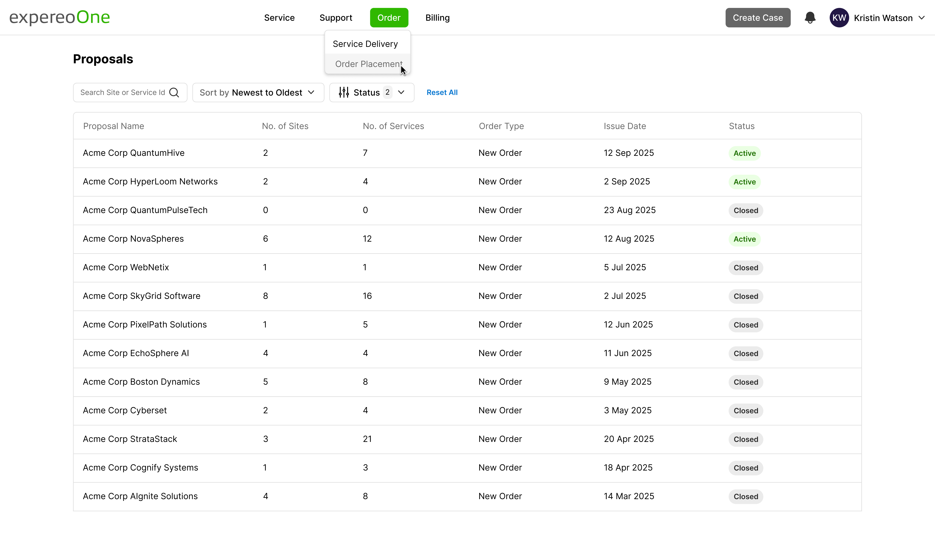This screenshot has width=935, height=560.
Task: Open the Billing navigation tab
Action: pos(437,18)
